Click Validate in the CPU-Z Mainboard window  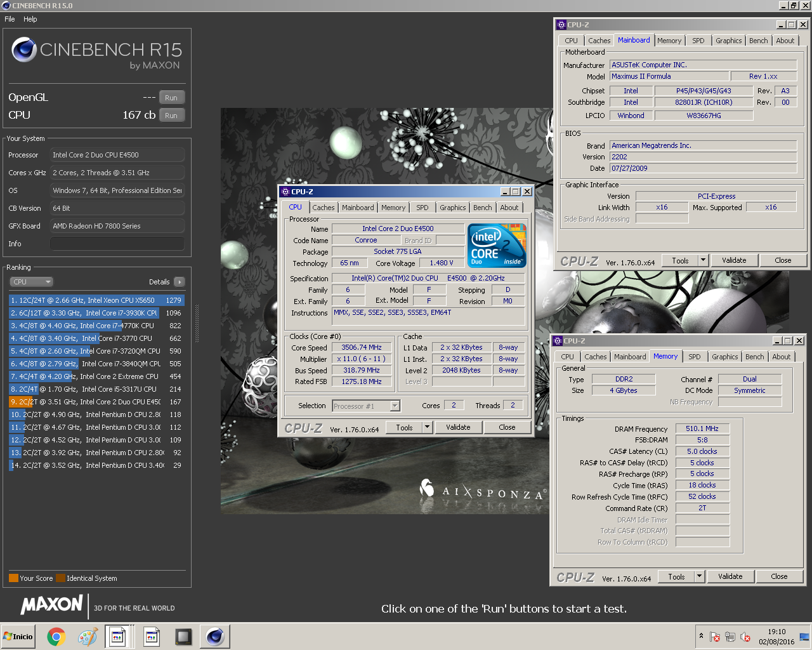[734, 260]
